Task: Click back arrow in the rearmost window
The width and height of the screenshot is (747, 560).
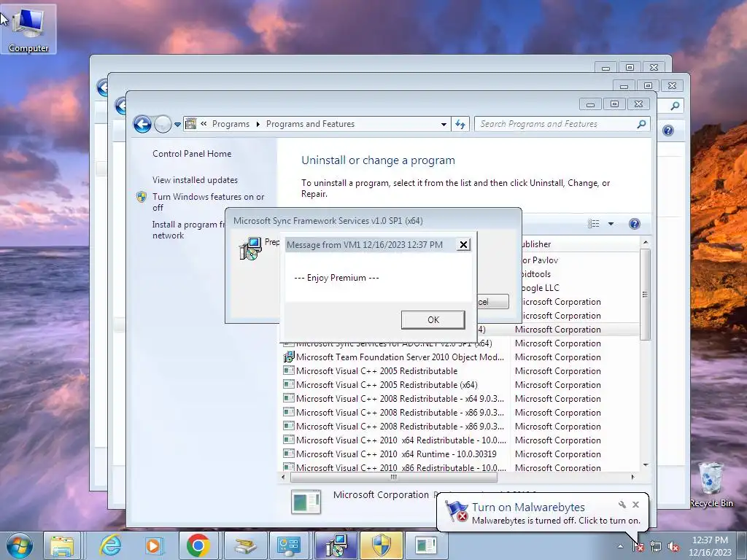Action: click(102, 87)
